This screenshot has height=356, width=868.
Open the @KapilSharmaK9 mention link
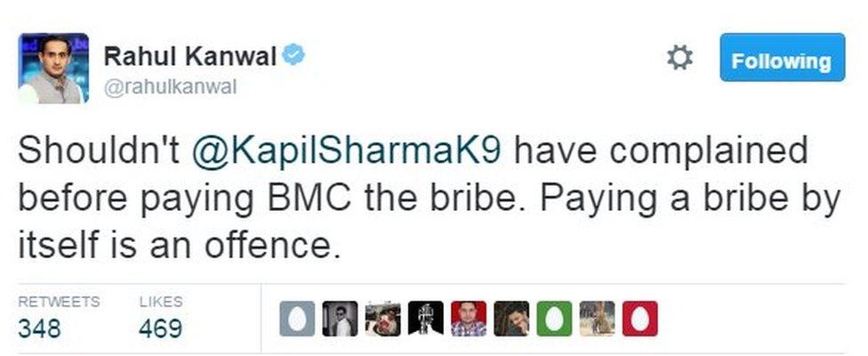[347, 151]
